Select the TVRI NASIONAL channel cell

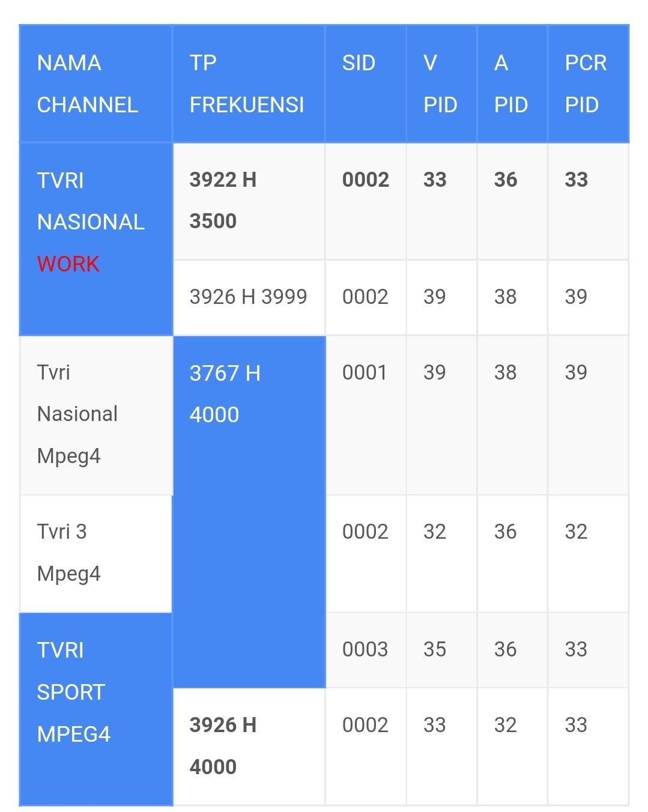tap(96, 239)
